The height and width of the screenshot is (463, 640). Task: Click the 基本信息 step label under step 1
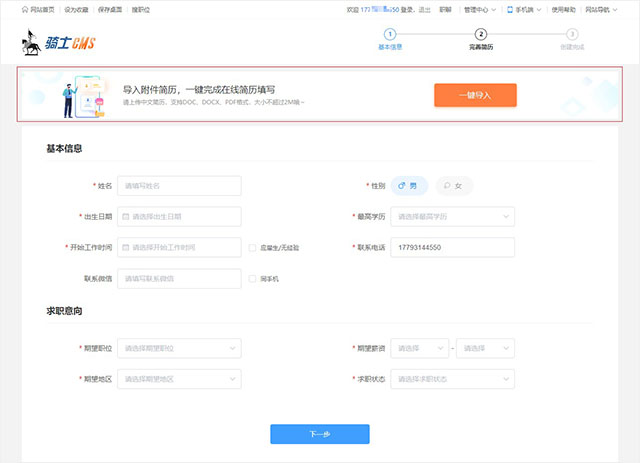coord(390,47)
